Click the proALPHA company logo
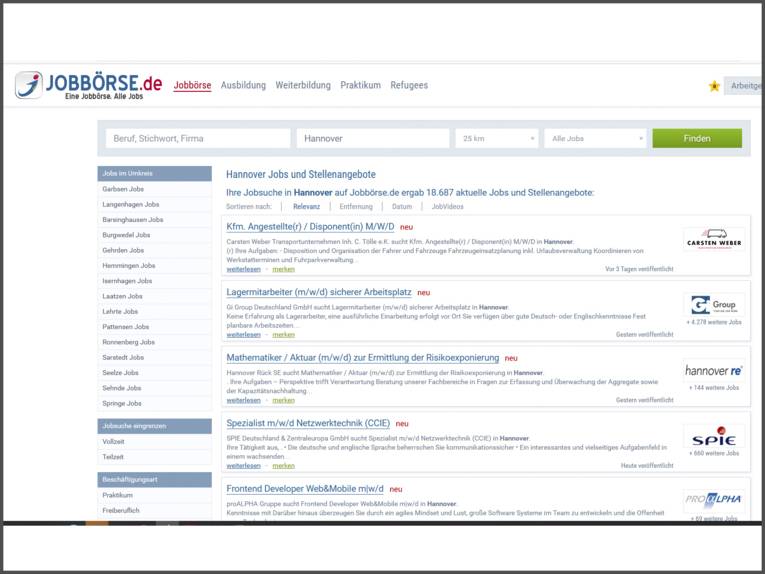Viewport: 765px width, 574px height. [713, 499]
